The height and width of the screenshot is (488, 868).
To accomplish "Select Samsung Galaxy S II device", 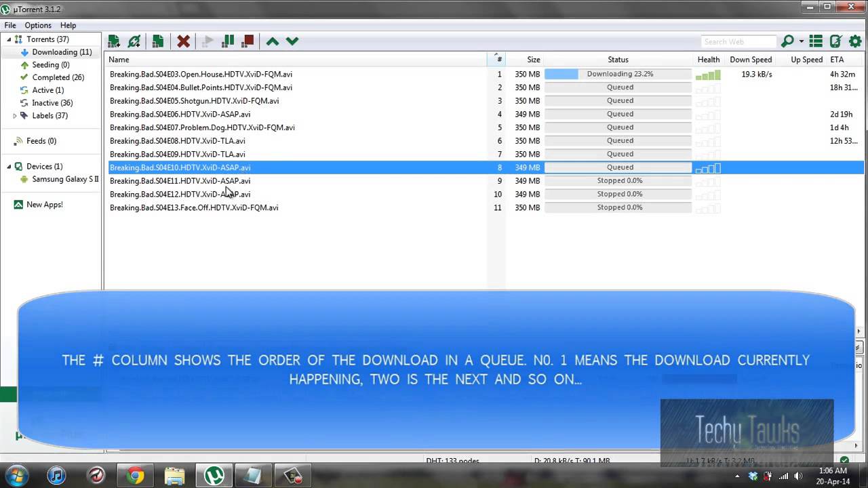I will click(x=65, y=180).
